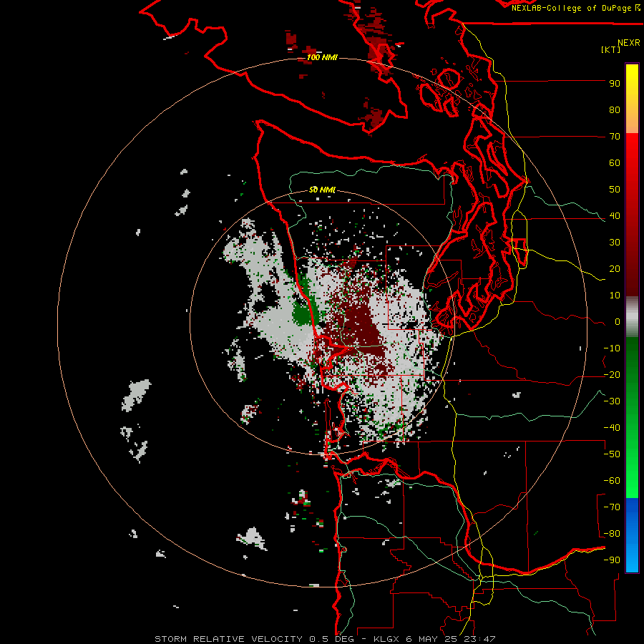Select the 30 value on the velocity scale

click(615, 243)
